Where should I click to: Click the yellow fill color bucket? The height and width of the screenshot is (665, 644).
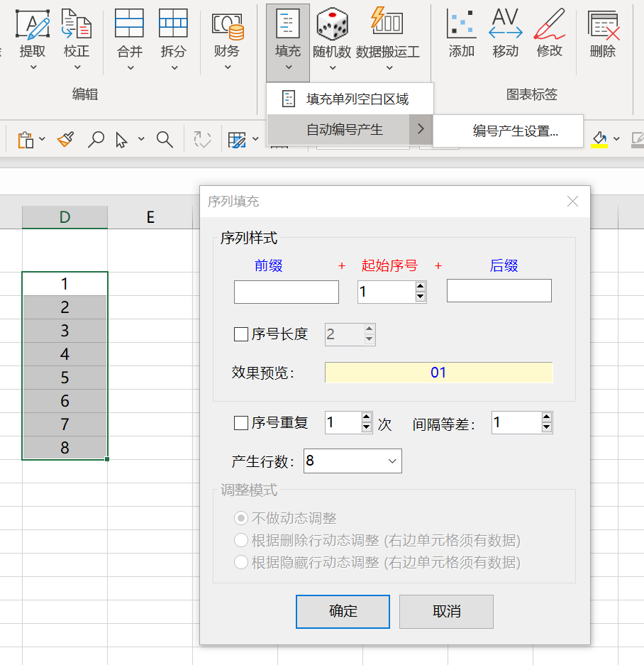click(x=600, y=138)
